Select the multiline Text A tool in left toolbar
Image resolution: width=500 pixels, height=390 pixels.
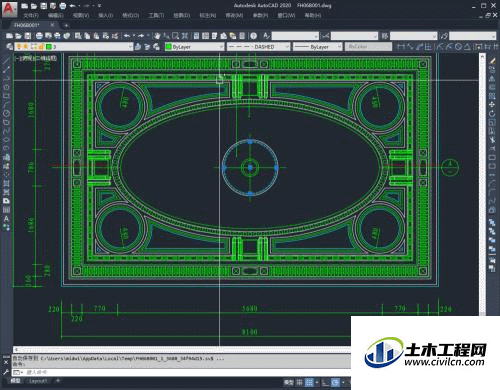click(6, 219)
